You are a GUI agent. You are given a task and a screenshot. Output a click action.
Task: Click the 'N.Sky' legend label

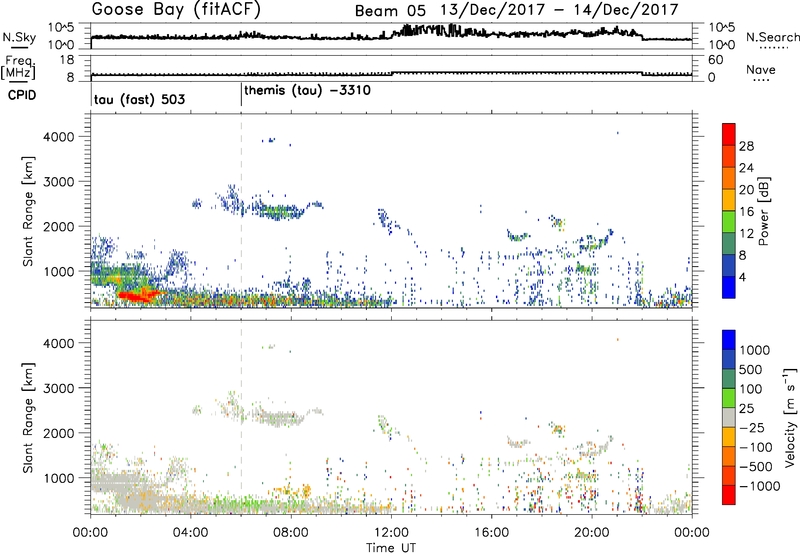point(19,37)
